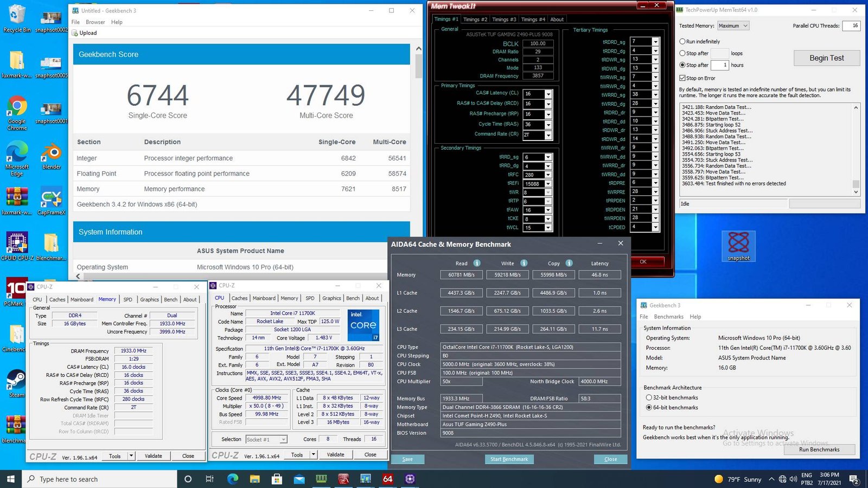The width and height of the screenshot is (868, 488).
Task: Toggle the Stop on Error checkbox
Action: [682, 78]
